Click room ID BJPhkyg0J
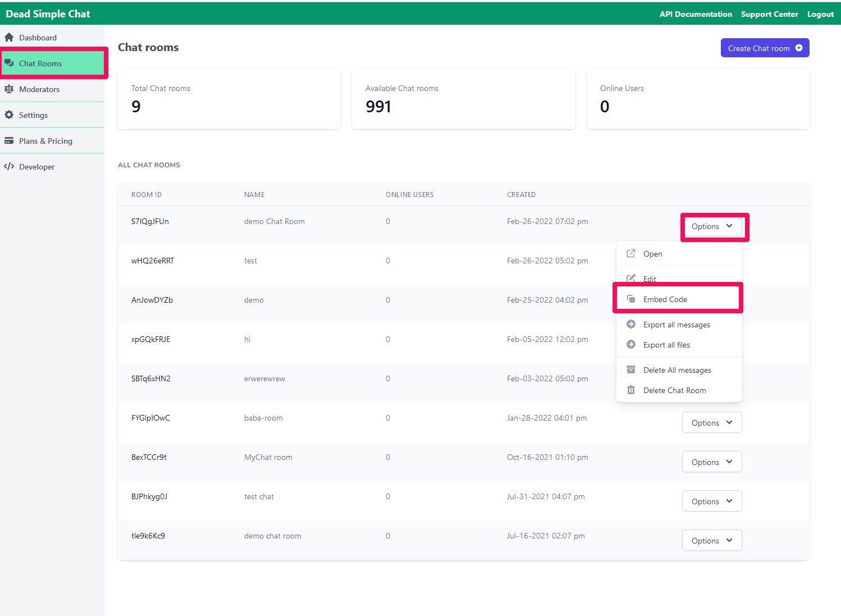Viewport: 841px width, 616px height. [149, 496]
